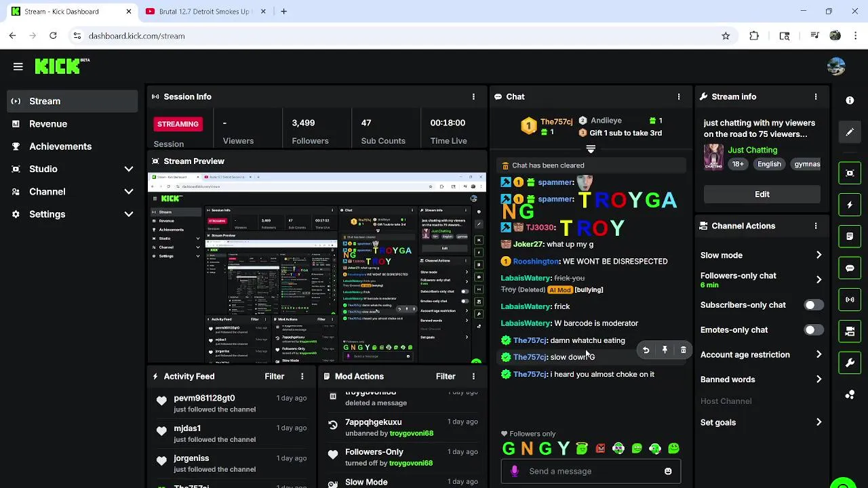This screenshot has width=868, height=488.
Task: Go to Revenue in sidebar
Action: 72,124
